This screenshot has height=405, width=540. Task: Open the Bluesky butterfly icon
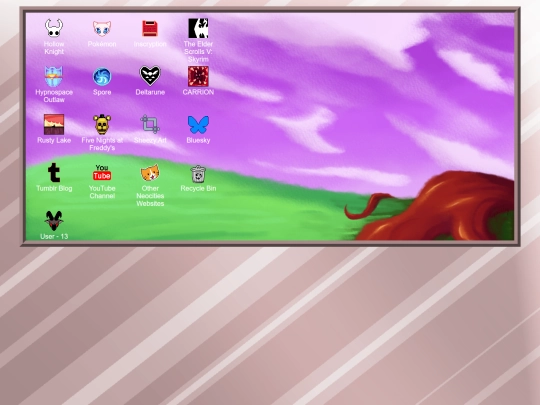tap(198, 124)
